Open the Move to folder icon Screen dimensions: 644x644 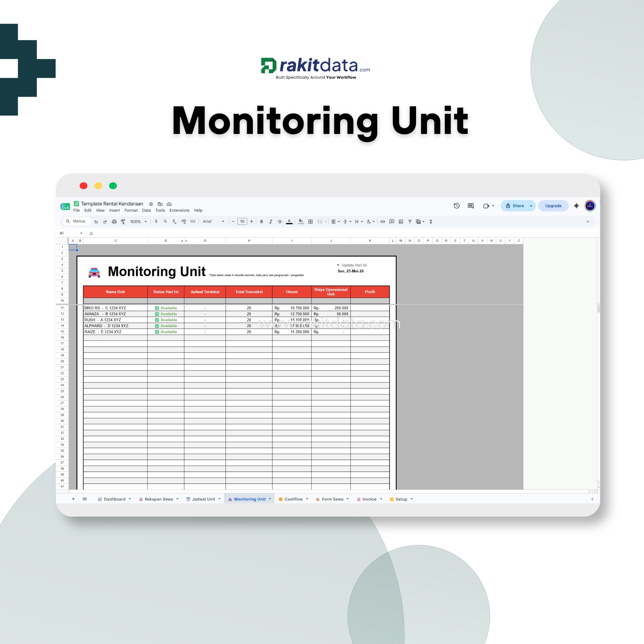[x=160, y=204]
